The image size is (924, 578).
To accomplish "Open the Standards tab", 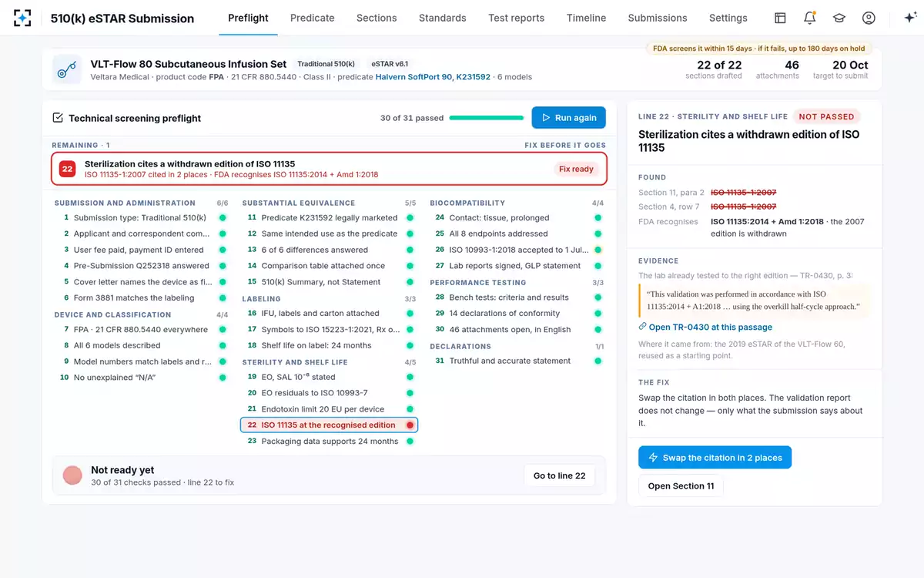I will 443,18.
